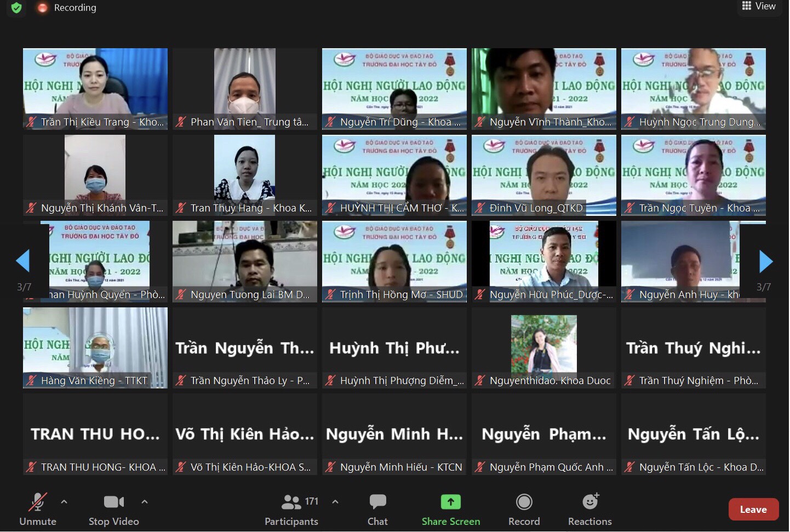Click muted mic icon on Huỳnh Ngọc Trung Dung tile
This screenshot has height=532, width=790.
click(629, 122)
